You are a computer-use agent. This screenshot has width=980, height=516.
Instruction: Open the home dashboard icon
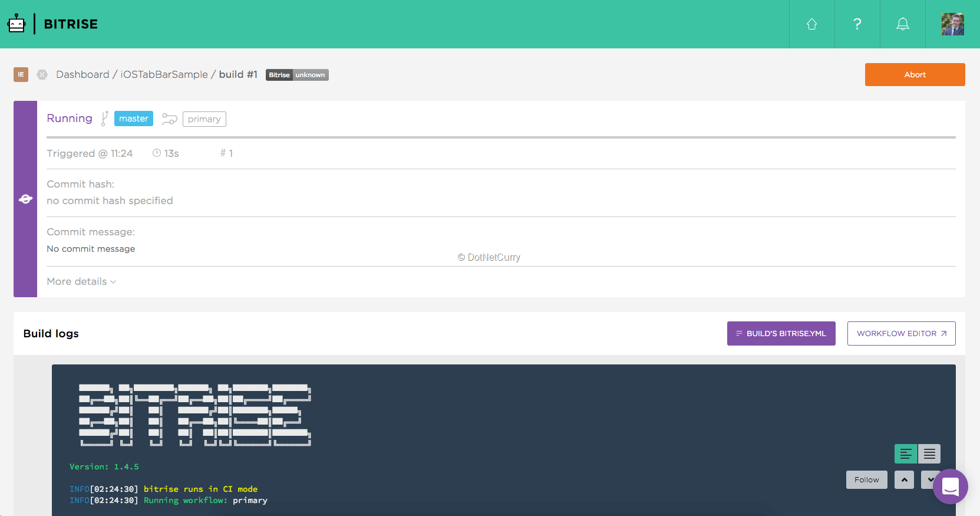pyautogui.click(x=811, y=24)
